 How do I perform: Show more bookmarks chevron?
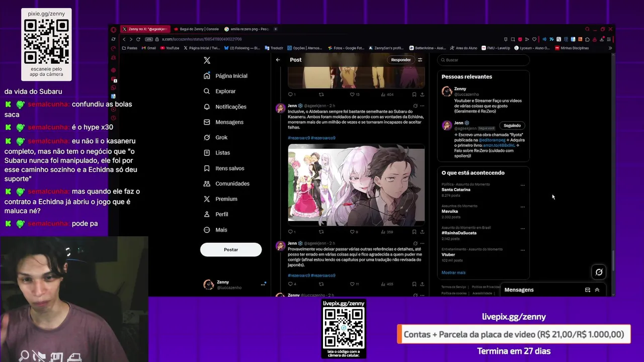pyautogui.click(x=610, y=48)
